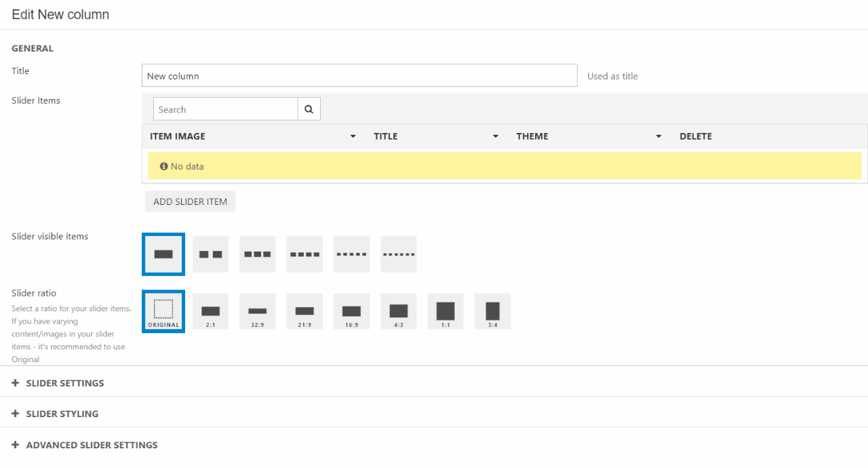Expand the Slider Styling section
868x468 pixels.
click(x=62, y=414)
